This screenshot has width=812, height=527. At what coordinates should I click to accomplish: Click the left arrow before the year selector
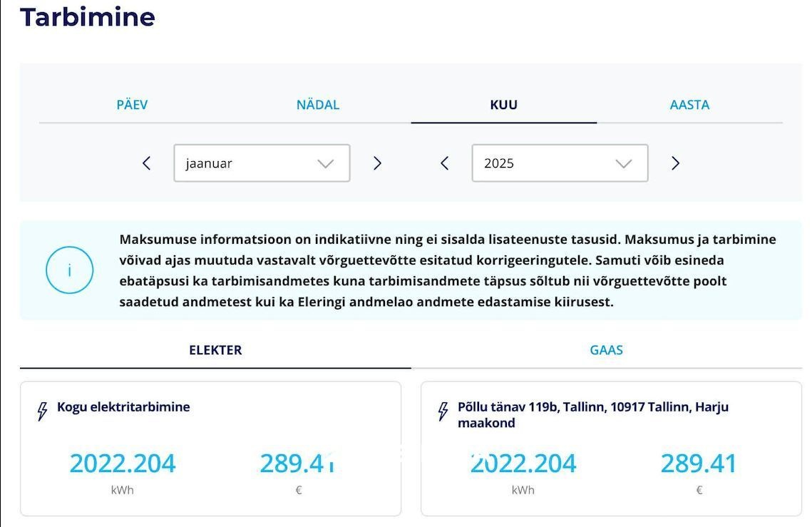(444, 163)
